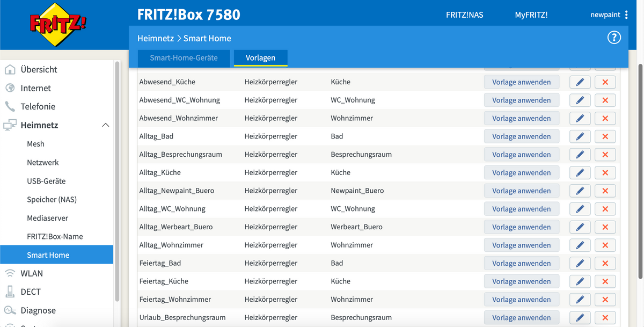Image resolution: width=644 pixels, height=327 pixels.
Task: Click the Abwesend_Küche template name
Action: click(x=167, y=82)
